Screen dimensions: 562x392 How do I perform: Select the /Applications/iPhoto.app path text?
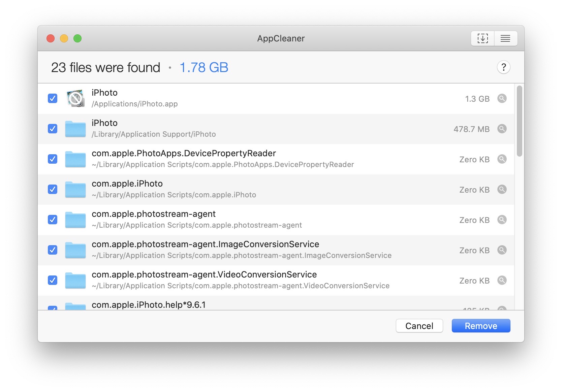[x=135, y=104]
